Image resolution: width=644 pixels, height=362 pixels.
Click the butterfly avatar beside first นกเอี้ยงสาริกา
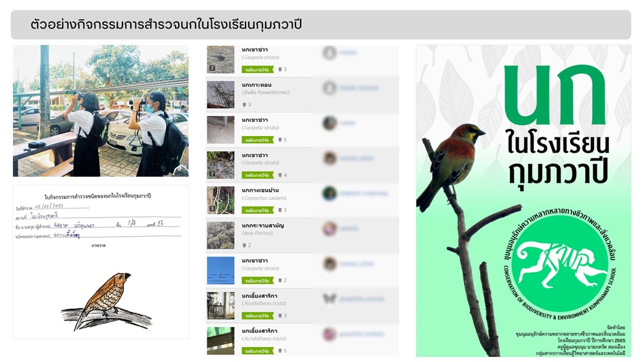(x=329, y=299)
